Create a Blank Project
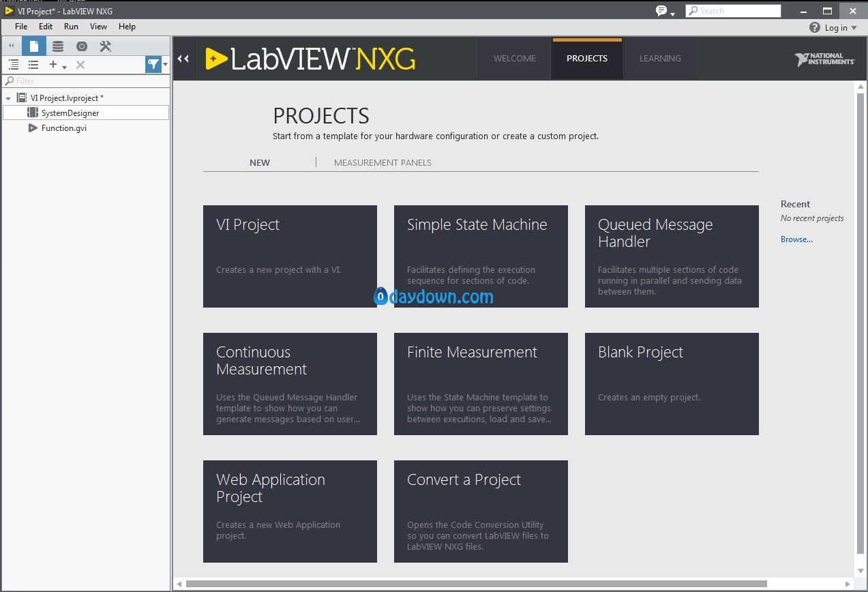Screen dimensions: 868x592 [x=672, y=384]
